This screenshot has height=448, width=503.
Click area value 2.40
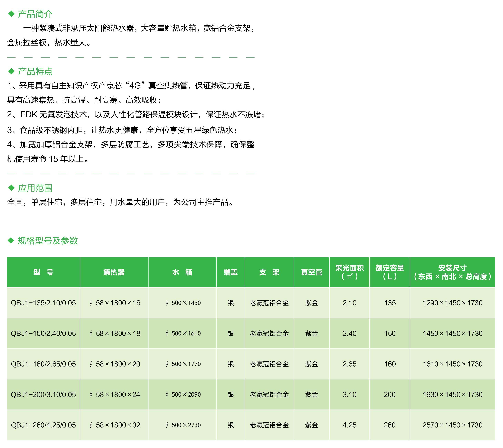(349, 333)
